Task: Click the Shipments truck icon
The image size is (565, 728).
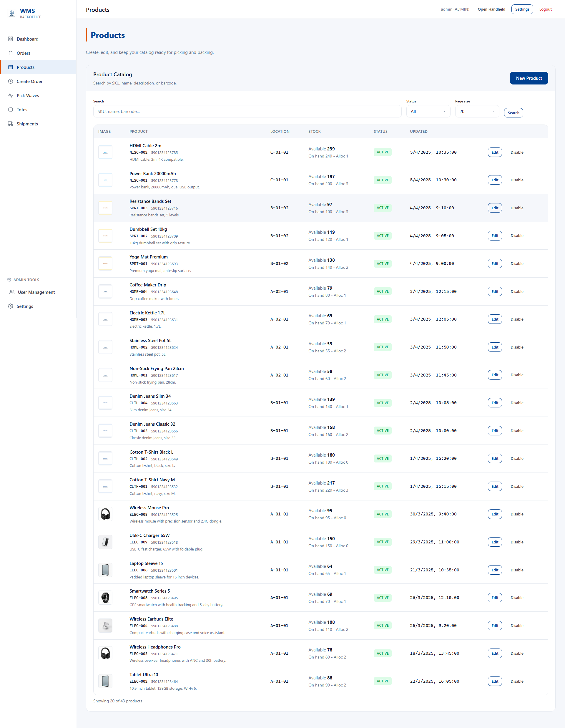Action: (x=11, y=124)
